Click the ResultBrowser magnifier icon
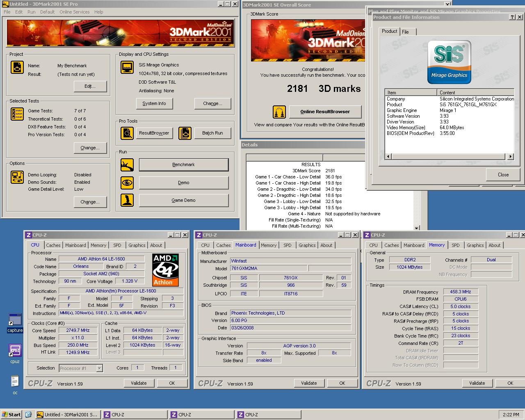525x420 pixels. 127,133
